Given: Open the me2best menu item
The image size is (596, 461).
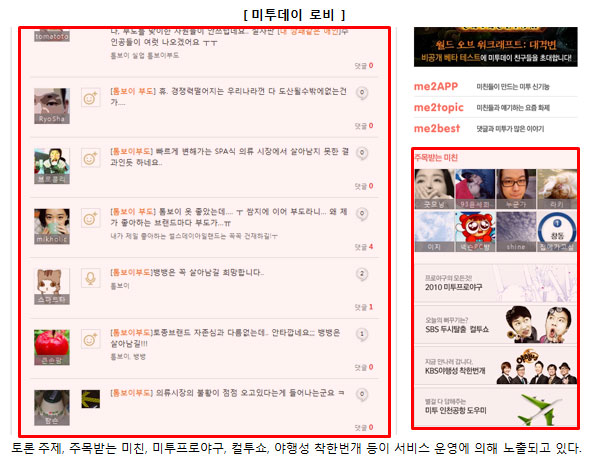Looking at the screenshot, I should pos(437,128).
